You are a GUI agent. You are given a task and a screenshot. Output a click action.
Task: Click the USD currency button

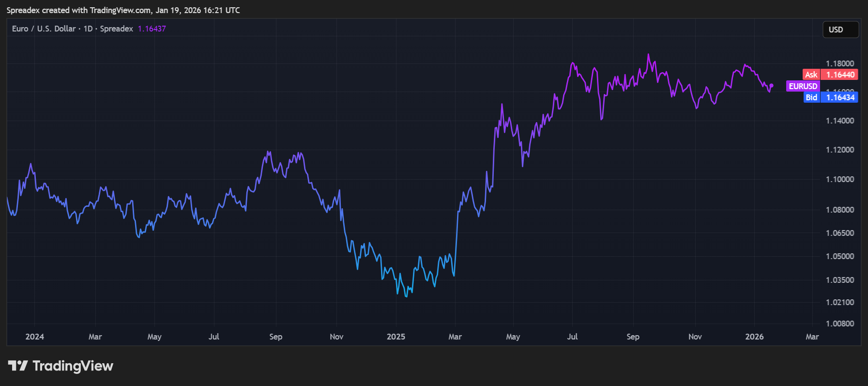[840, 30]
